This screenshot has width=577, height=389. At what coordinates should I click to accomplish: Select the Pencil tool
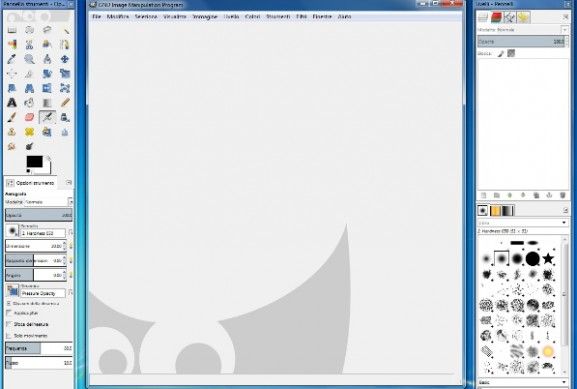pos(65,103)
